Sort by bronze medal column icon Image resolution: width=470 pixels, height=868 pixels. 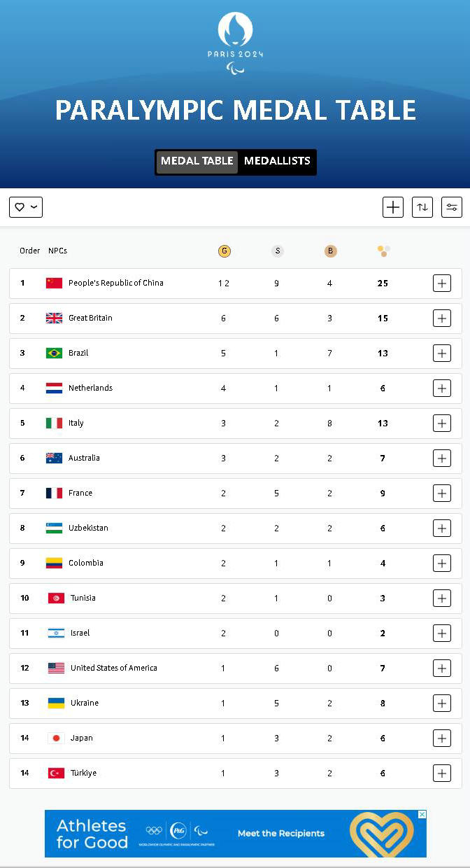pos(330,251)
